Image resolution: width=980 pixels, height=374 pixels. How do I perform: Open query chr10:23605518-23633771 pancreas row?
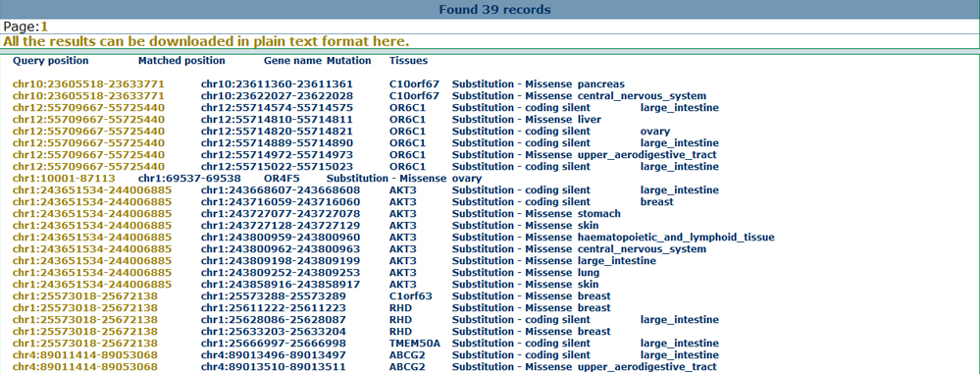pos(88,83)
